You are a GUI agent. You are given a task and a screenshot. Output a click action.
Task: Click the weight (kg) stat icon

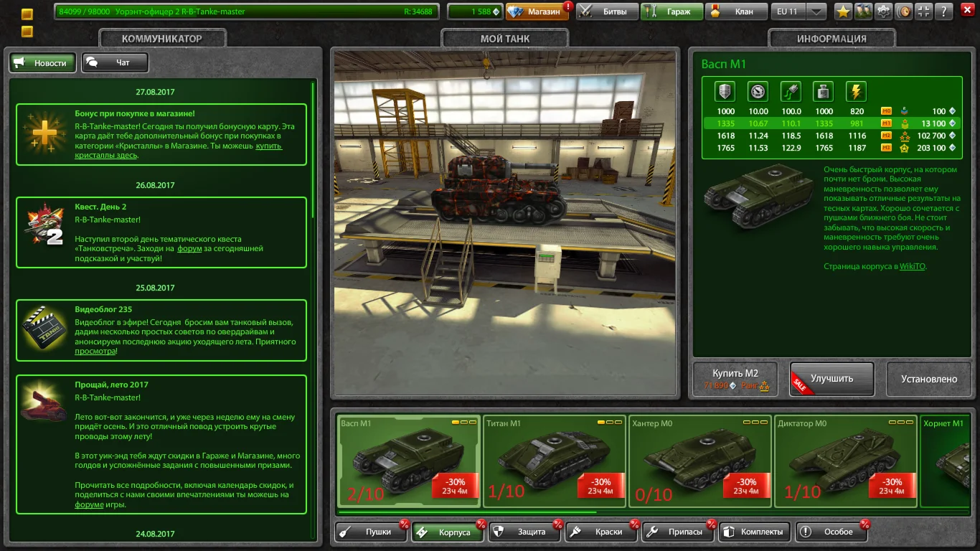(x=823, y=92)
